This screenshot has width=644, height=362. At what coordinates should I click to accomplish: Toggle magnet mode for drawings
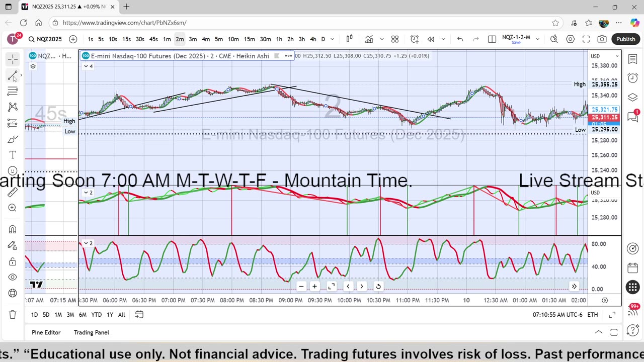(13, 229)
